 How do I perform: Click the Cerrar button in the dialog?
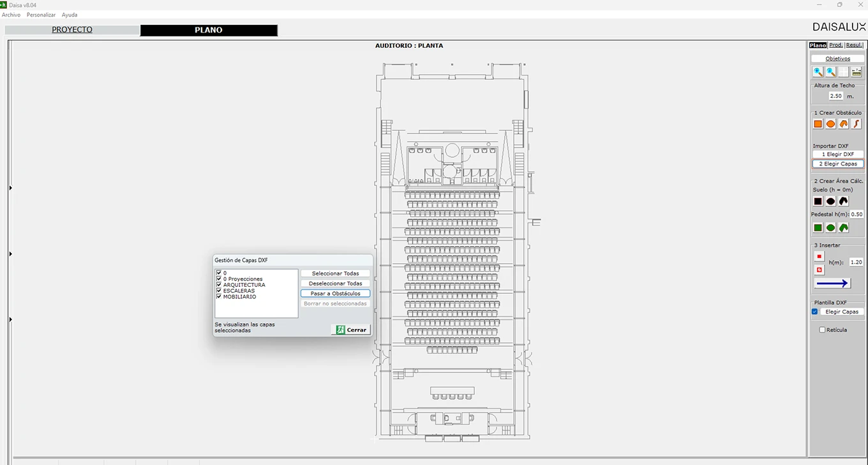tap(350, 330)
